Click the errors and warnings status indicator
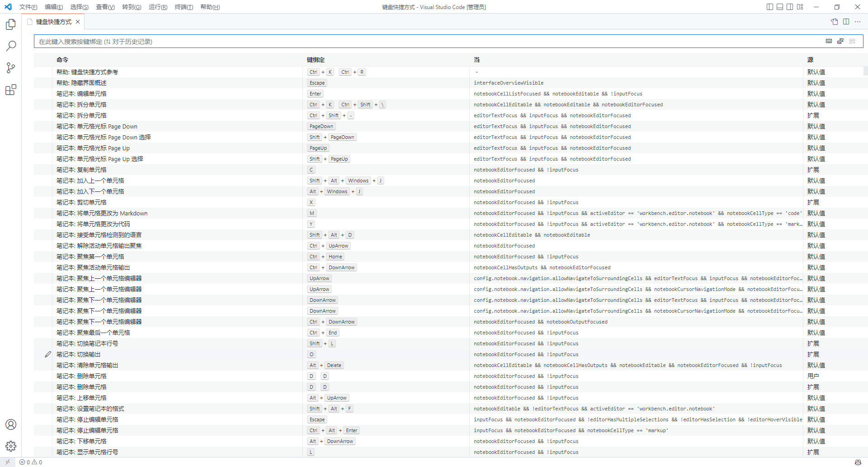The image size is (868, 467). 31,462
